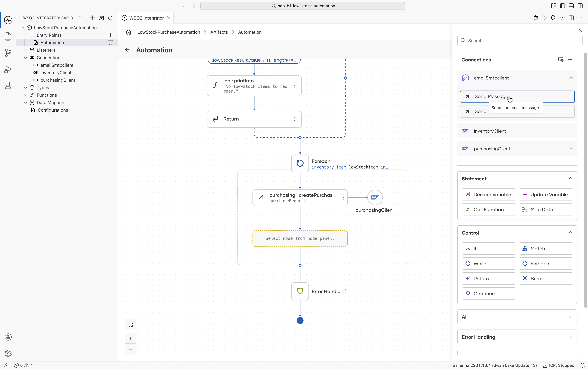Select the WSO2 Integrator editor tab
Image resolution: width=588 pixels, height=369 pixels.
(x=146, y=18)
